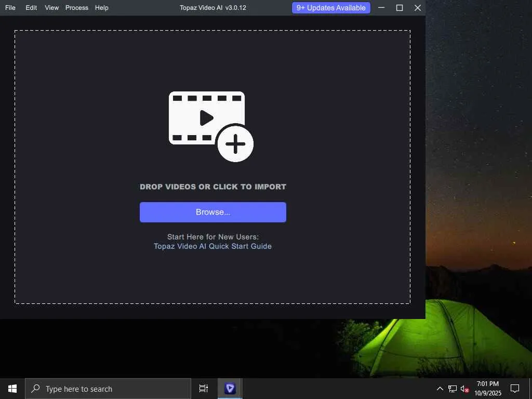Click the Start Here for New Users text

pos(212,237)
